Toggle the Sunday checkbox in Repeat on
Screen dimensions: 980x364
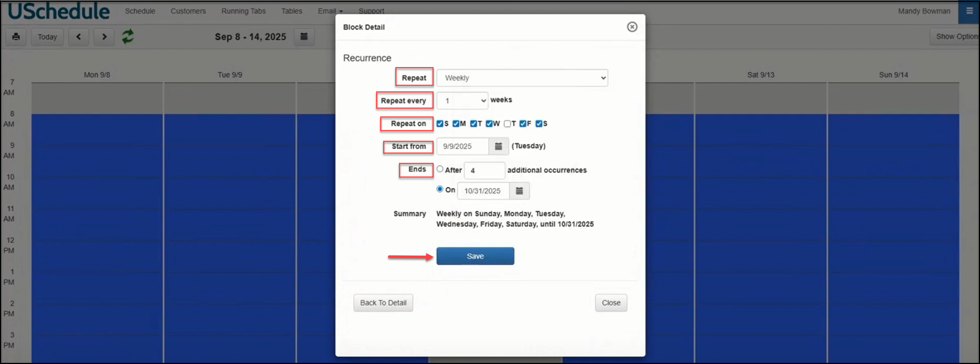coord(440,124)
